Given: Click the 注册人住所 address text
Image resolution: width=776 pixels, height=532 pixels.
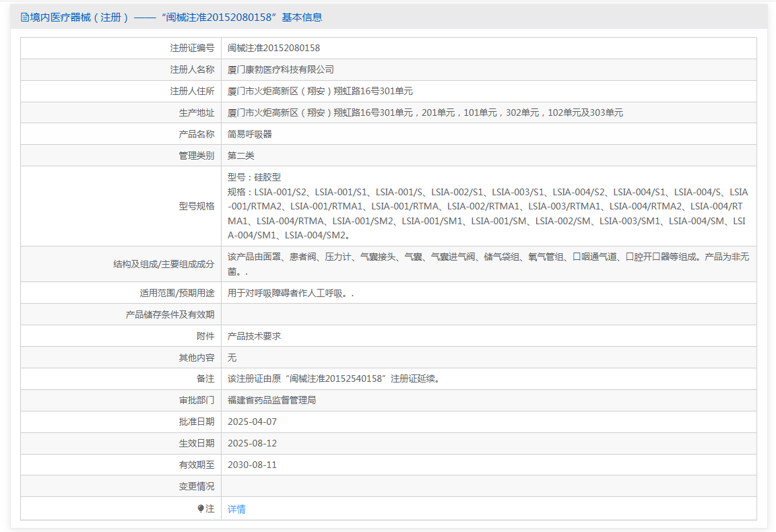Looking at the screenshot, I should (x=320, y=91).
